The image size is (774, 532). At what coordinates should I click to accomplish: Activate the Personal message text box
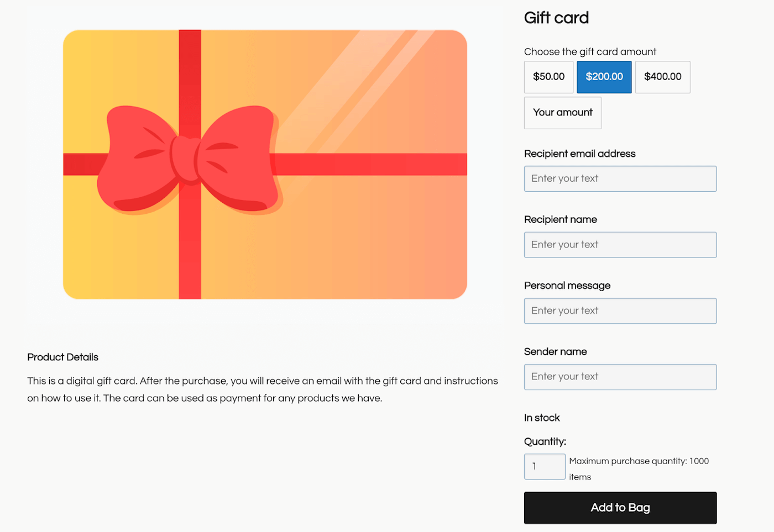pos(620,311)
